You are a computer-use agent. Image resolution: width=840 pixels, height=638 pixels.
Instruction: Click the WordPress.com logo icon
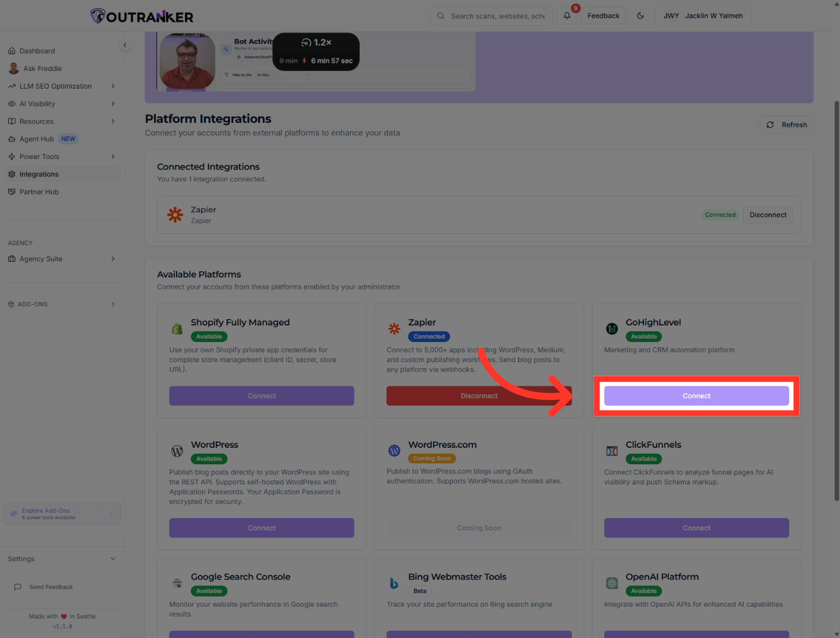tap(395, 451)
